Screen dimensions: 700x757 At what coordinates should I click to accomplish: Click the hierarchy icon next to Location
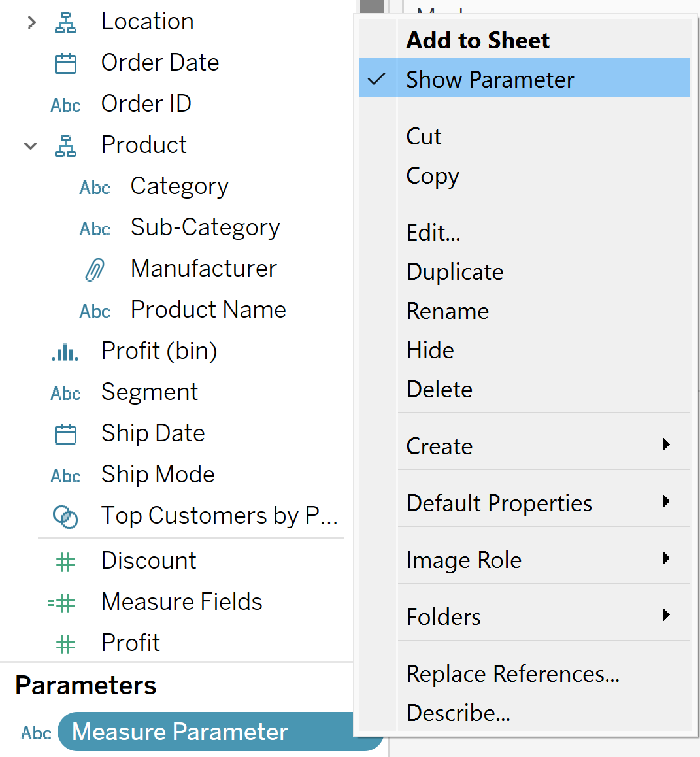65,22
